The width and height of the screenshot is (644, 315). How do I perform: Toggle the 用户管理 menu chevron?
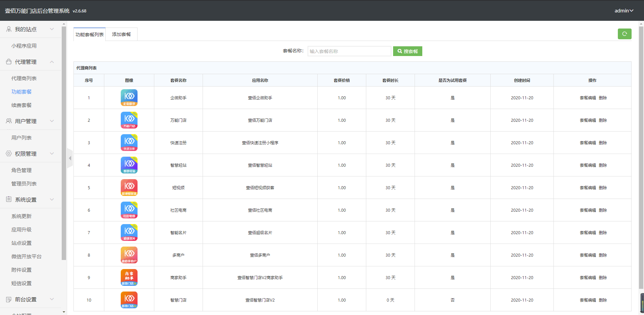(x=52, y=121)
